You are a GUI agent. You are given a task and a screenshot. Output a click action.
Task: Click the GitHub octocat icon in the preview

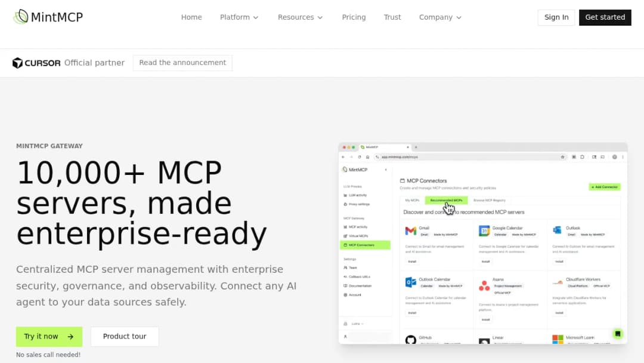(411, 340)
